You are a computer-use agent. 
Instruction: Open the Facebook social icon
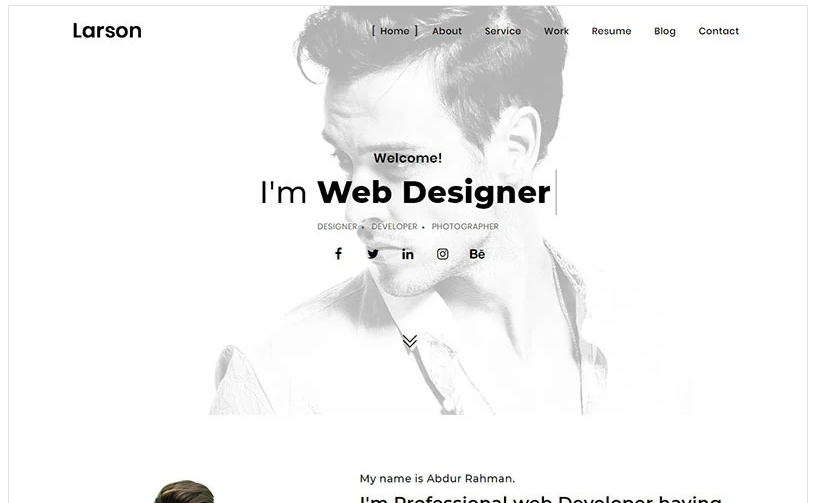point(338,254)
